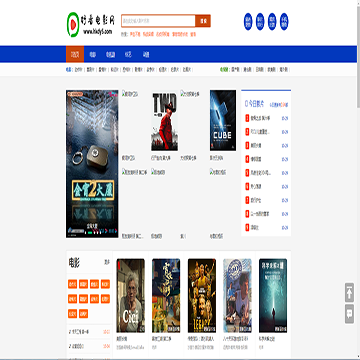Open the TWD red poster thumbnail

tap(165, 121)
